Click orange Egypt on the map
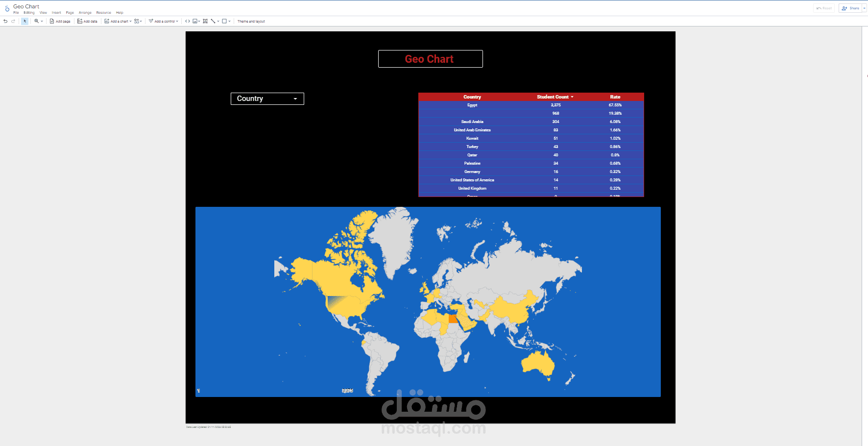Screen dimensions: 868x446 (x=453, y=319)
